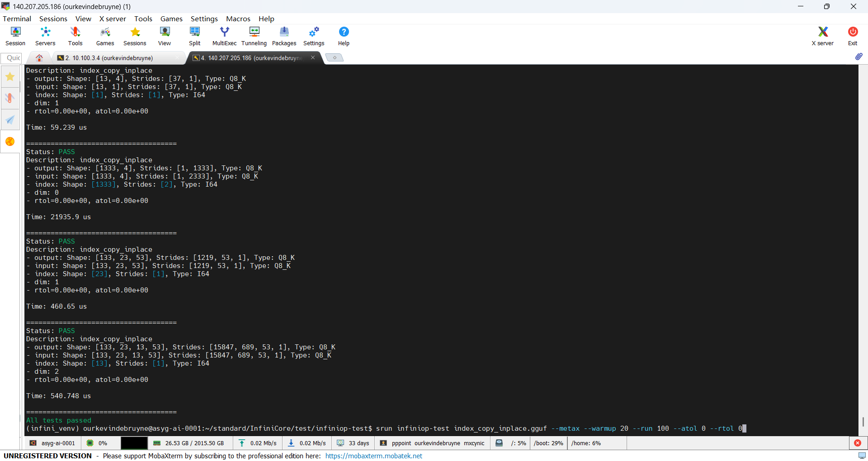The height and width of the screenshot is (461, 868).
Task: Visit the mobaxterm.mobatek.net link
Action: (x=374, y=456)
